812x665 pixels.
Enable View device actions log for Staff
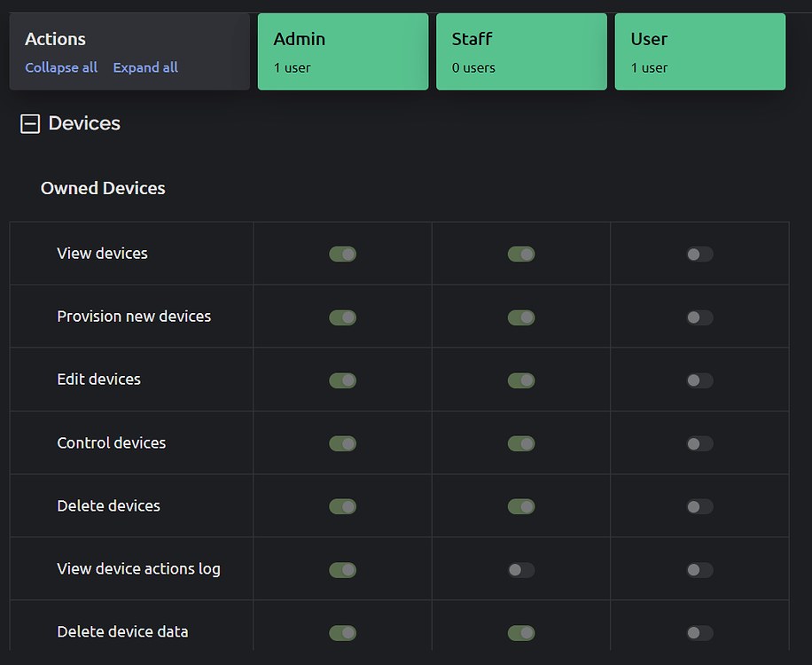tap(521, 569)
